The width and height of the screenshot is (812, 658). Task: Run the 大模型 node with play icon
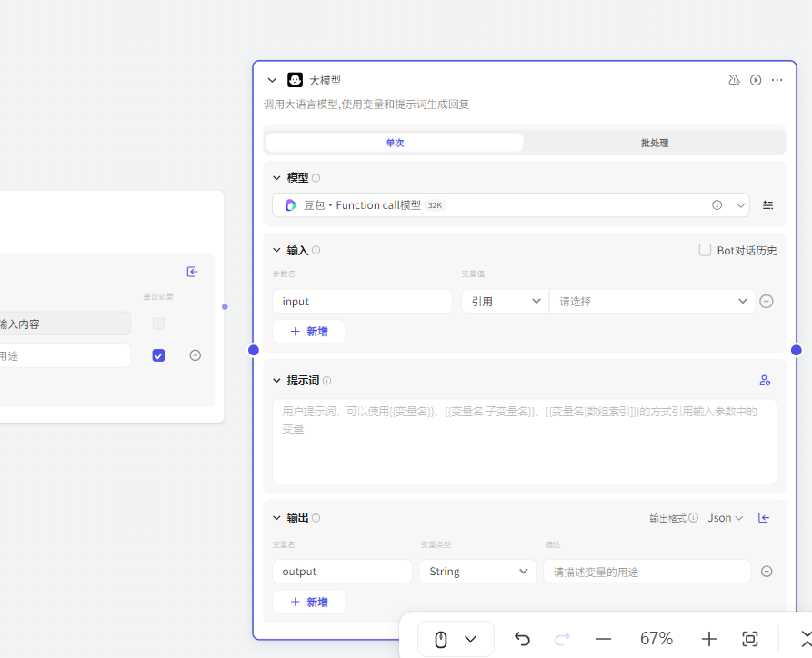[x=756, y=80]
